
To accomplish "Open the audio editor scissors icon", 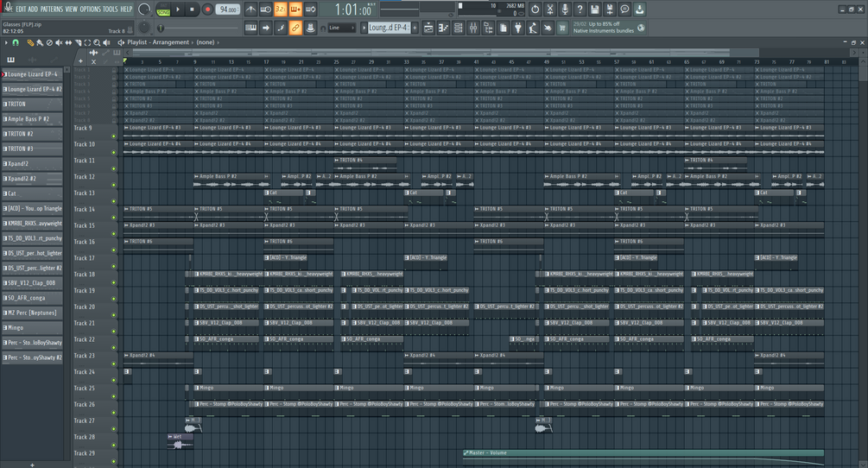I will 549,9.
